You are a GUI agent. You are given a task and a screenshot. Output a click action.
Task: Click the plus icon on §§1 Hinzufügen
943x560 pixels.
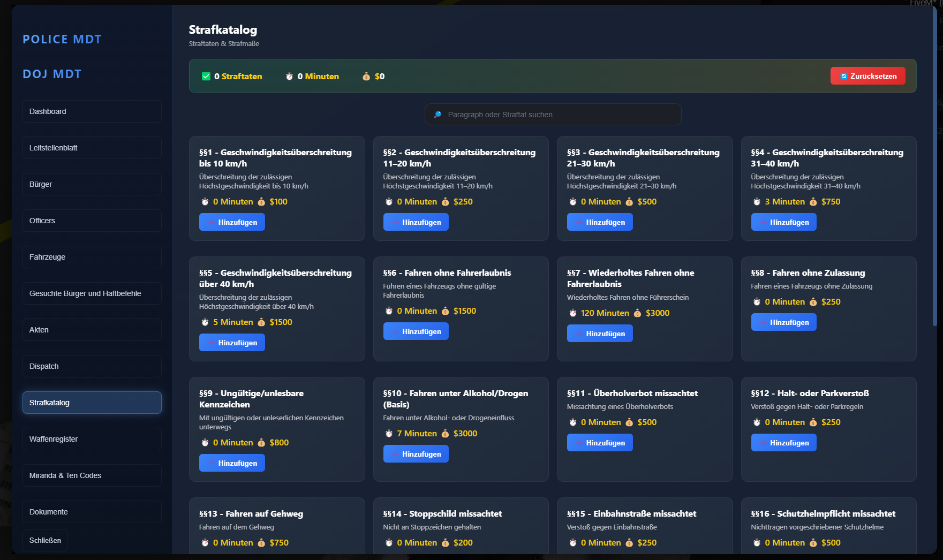(212, 222)
